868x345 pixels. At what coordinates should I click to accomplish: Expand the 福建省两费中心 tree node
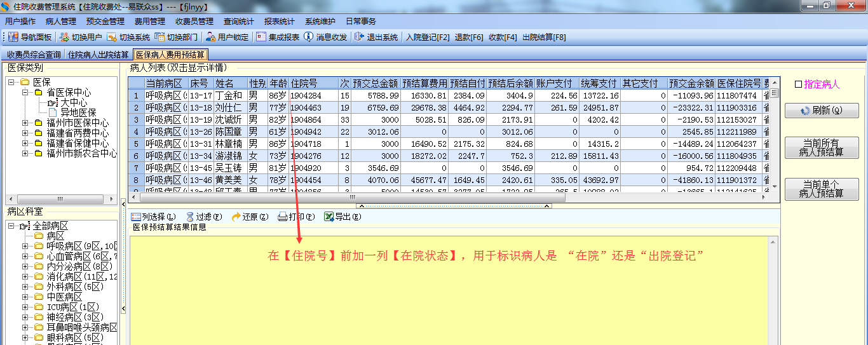pyautogui.click(x=25, y=133)
